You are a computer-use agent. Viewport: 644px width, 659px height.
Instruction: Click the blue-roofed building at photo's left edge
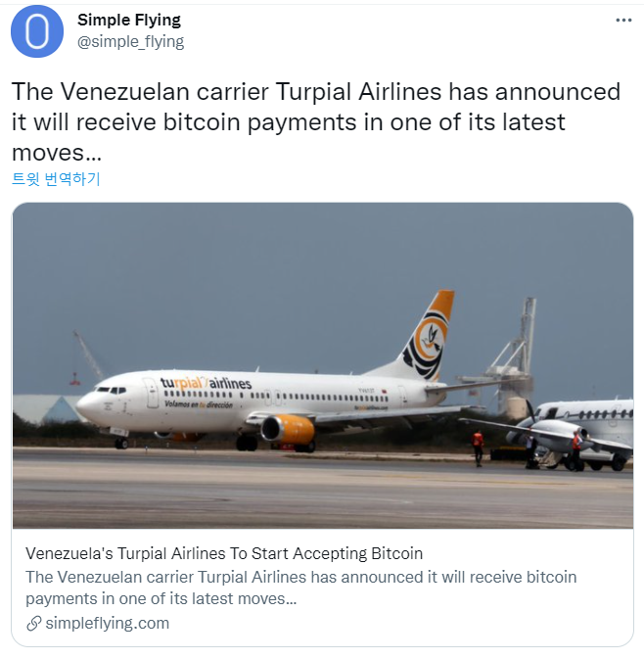click(48, 407)
